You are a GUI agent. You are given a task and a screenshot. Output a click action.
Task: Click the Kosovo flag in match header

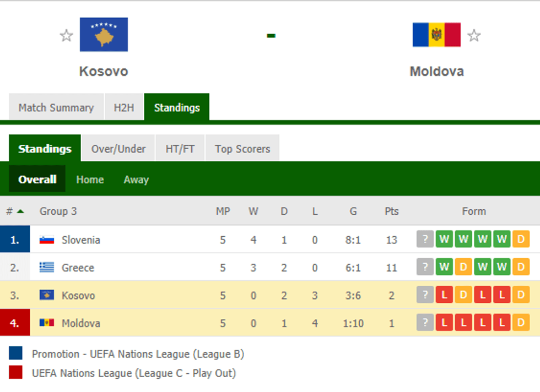click(104, 35)
